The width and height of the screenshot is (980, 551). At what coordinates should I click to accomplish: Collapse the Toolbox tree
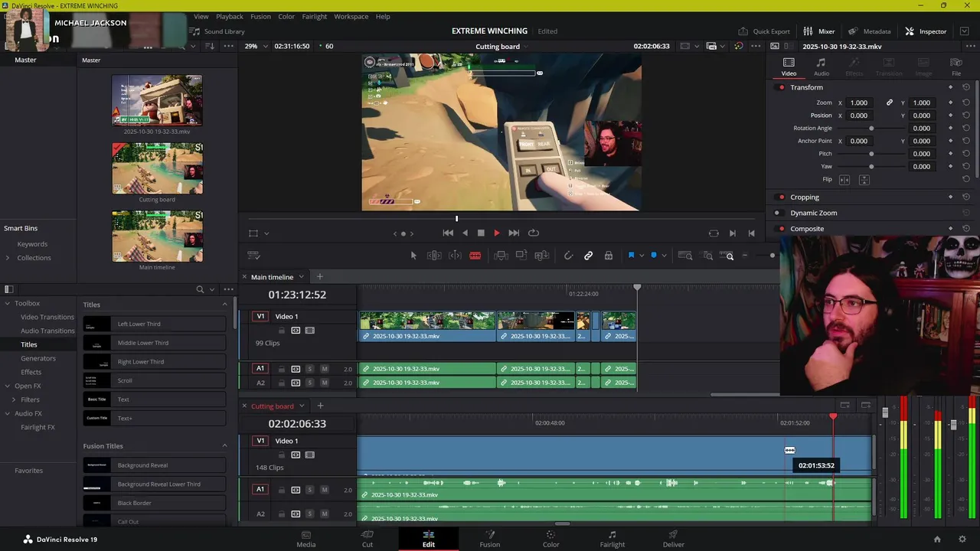click(7, 304)
